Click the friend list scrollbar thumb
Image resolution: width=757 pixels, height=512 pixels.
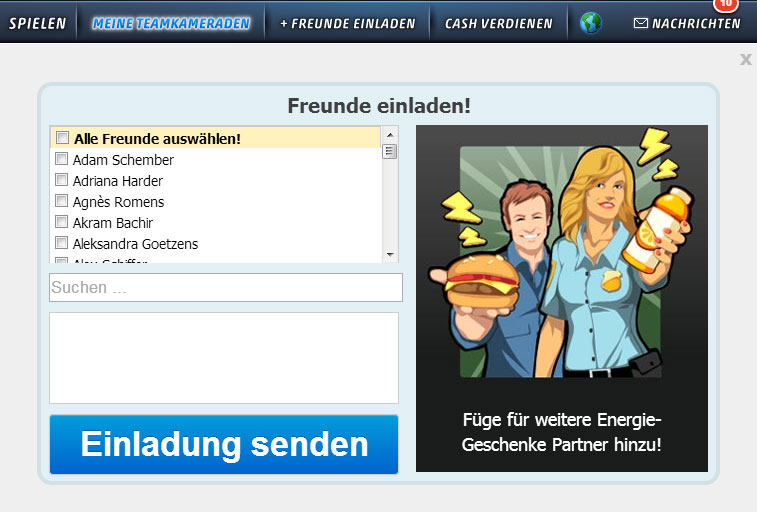390,152
